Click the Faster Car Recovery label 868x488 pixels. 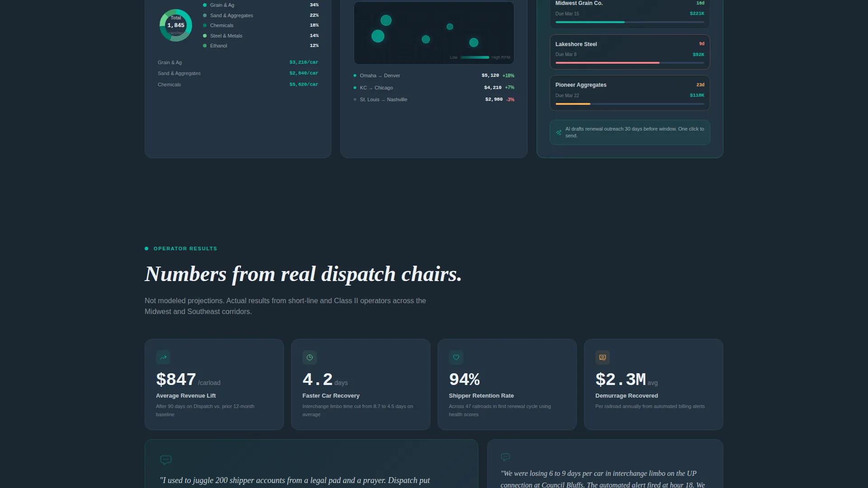click(x=331, y=396)
